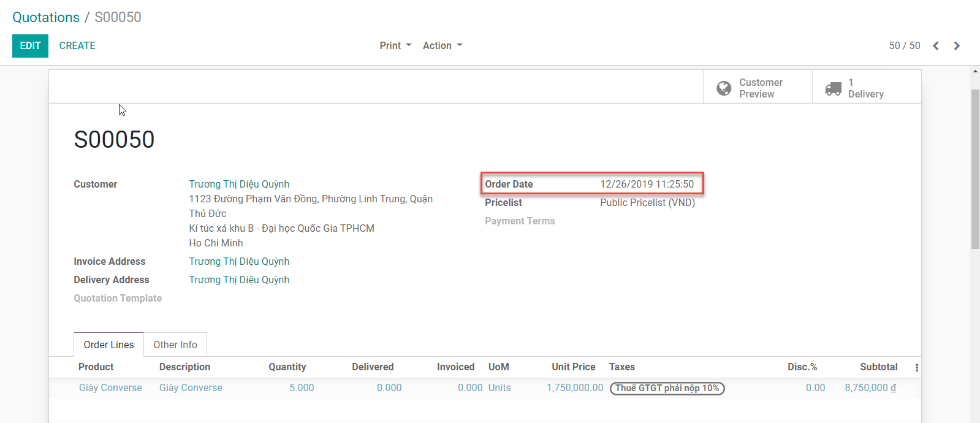Open the Delivery Address contact link
980x423 pixels.
239,280
